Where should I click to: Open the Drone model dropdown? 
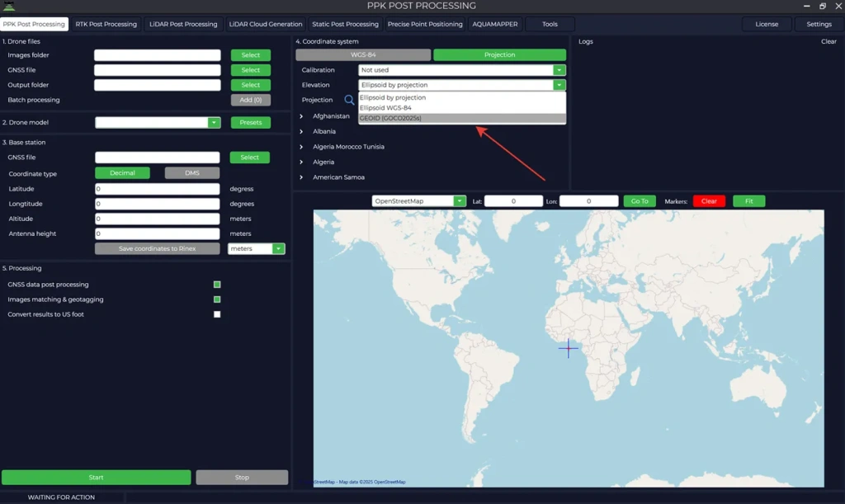pos(215,120)
